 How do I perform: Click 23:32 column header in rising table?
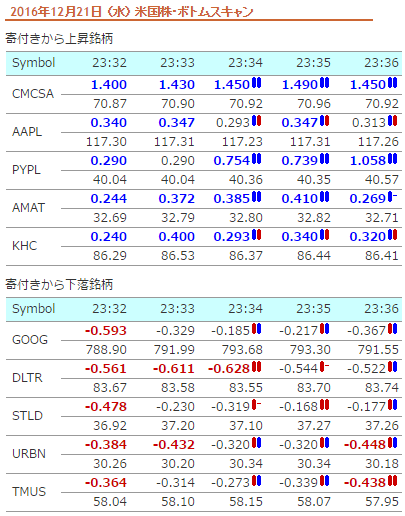coord(109,63)
